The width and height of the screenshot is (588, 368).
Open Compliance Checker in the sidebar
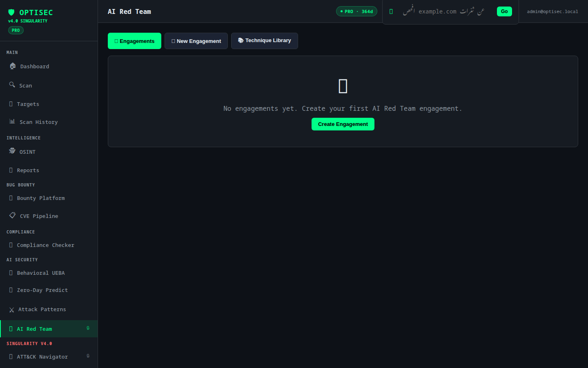[x=49, y=245]
